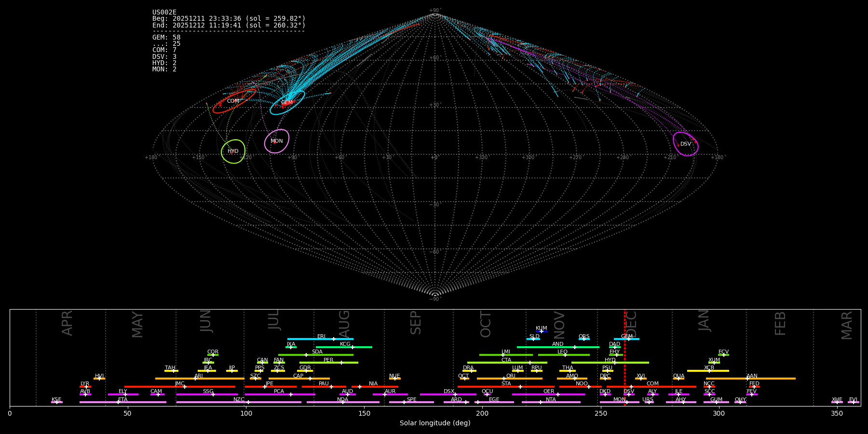
Task: Click the XCB shower bar in timeline
Action: pyautogui.click(x=708, y=371)
